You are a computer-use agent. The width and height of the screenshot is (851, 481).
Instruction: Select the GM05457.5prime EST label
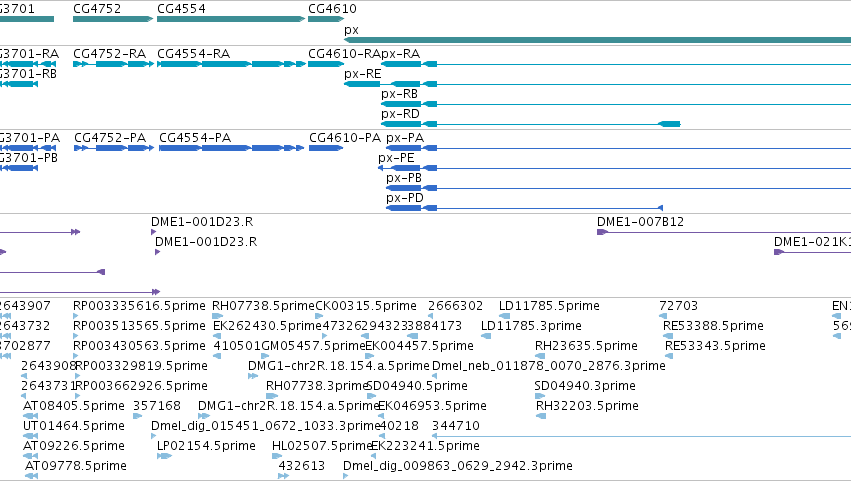pos(314,346)
